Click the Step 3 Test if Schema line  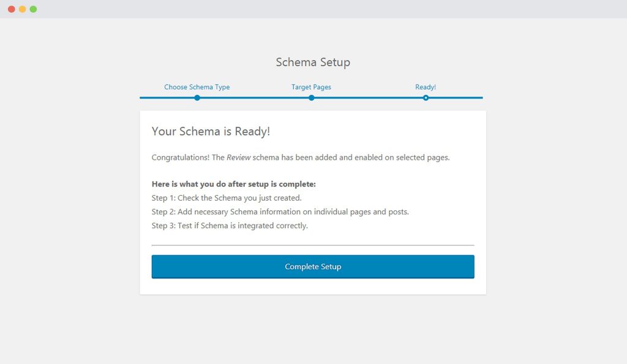230,226
